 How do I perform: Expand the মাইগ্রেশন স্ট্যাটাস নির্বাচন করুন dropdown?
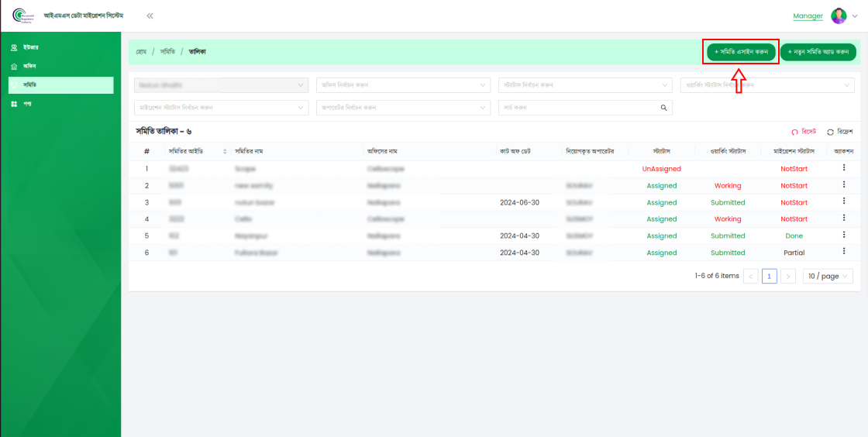[222, 108]
